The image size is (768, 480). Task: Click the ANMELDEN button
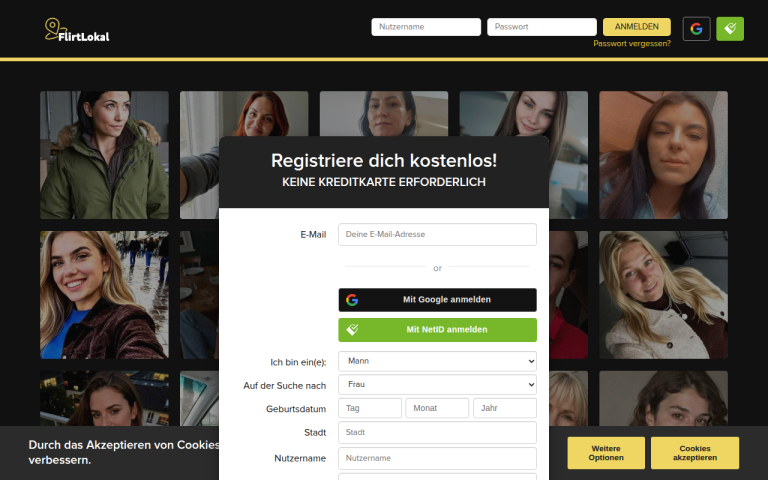pyautogui.click(x=637, y=27)
